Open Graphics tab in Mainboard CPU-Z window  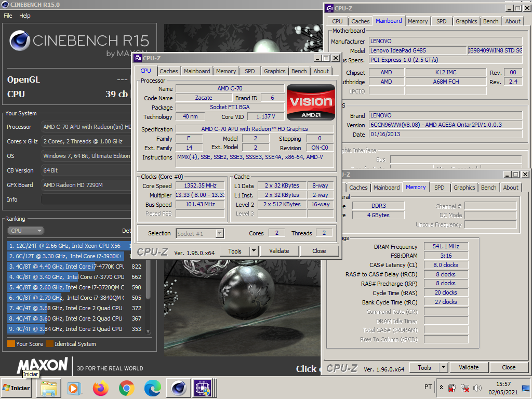466,21
